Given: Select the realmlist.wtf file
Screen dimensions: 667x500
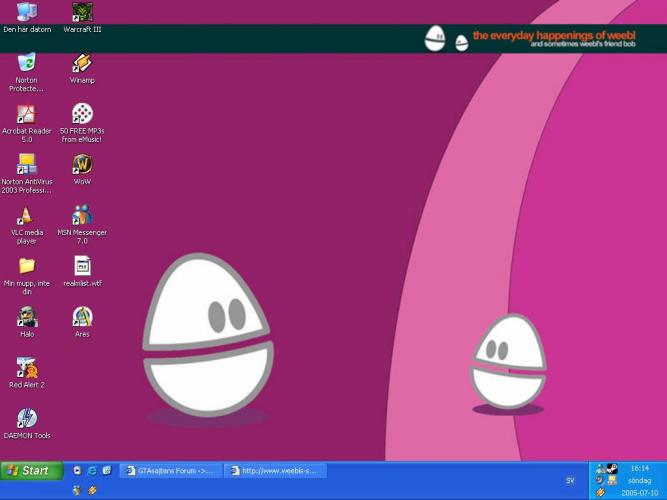Looking at the screenshot, I should pyautogui.click(x=82, y=266).
